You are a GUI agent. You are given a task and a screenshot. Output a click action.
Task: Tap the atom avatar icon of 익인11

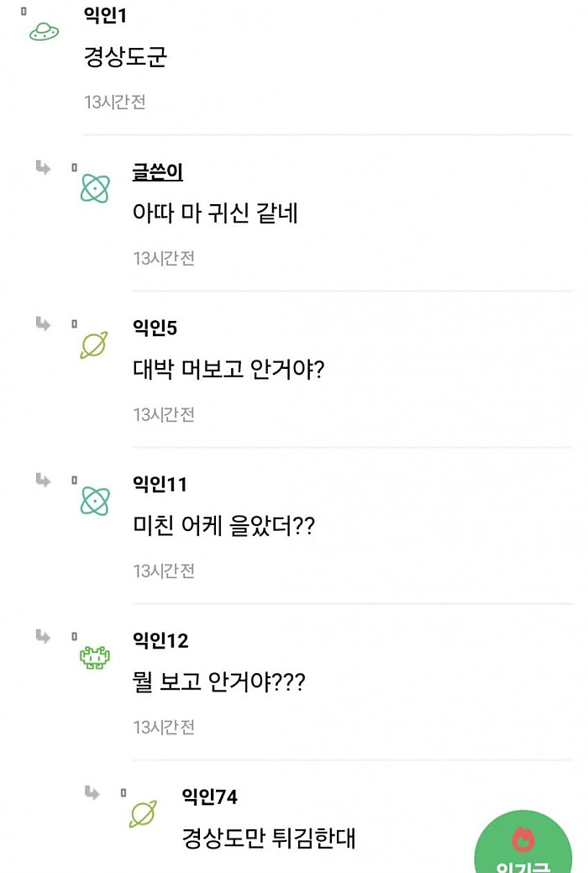pyautogui.click(x=97, y=500)
